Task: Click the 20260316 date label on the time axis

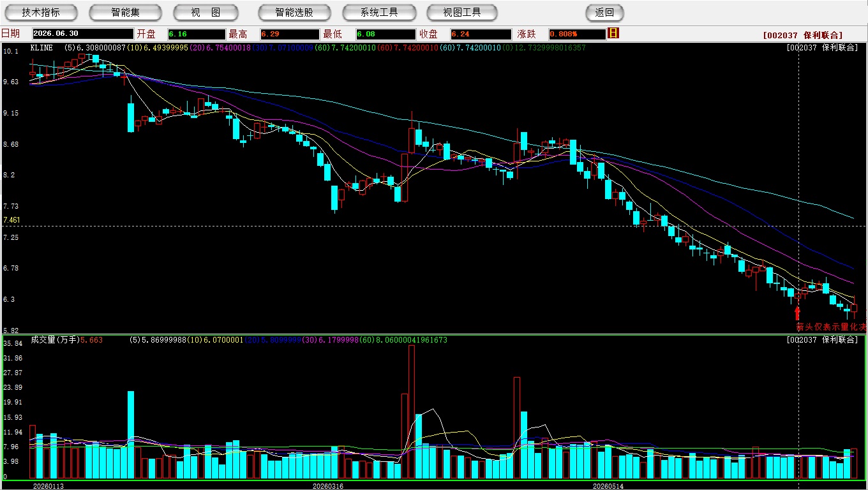Action: coord(327,486)
